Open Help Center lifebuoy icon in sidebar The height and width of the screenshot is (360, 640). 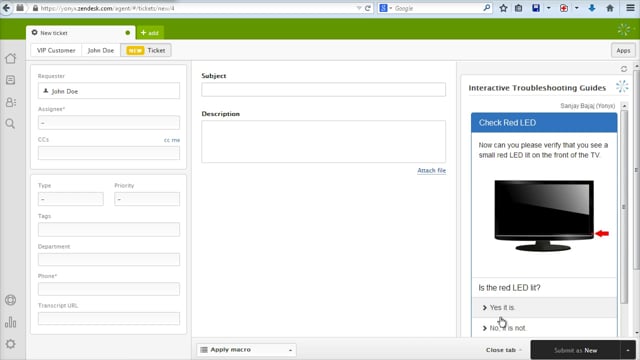click(11, 300)
